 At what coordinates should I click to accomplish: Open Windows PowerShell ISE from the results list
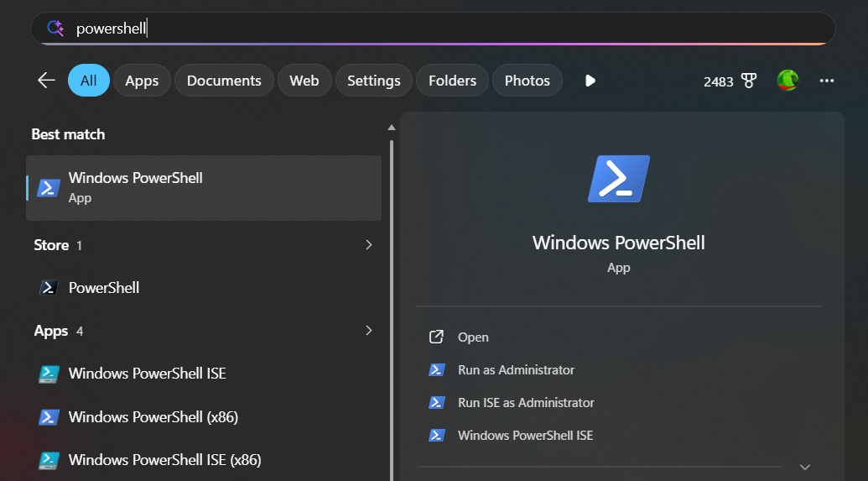204,374
